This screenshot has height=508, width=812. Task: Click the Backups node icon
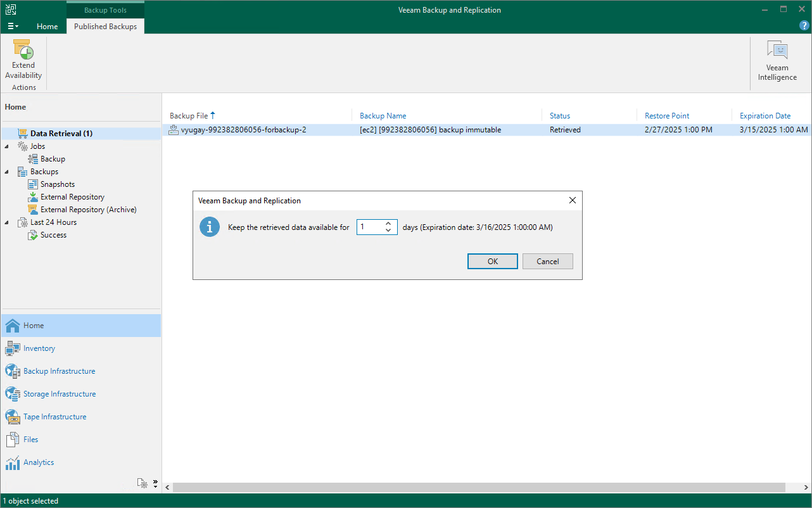tap(23, 172)
